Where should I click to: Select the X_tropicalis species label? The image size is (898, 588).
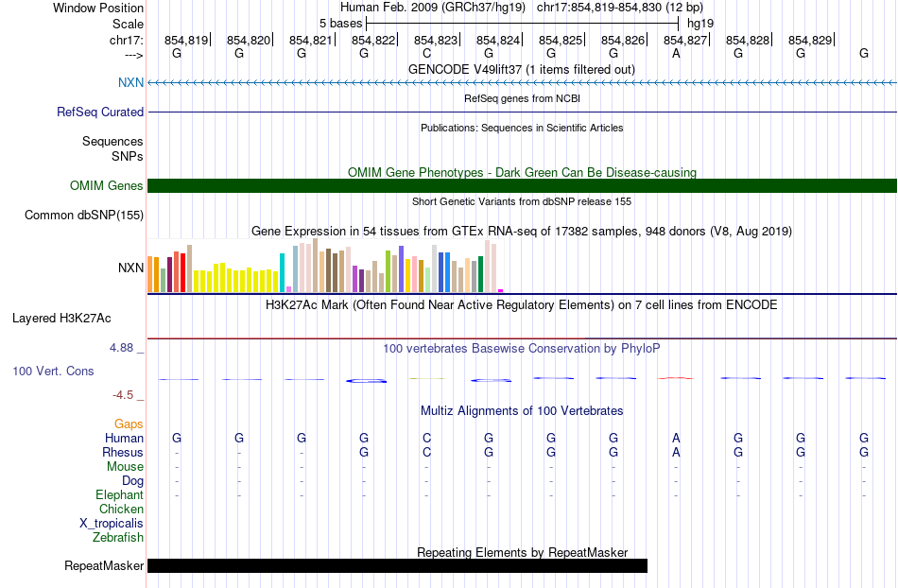112,524
